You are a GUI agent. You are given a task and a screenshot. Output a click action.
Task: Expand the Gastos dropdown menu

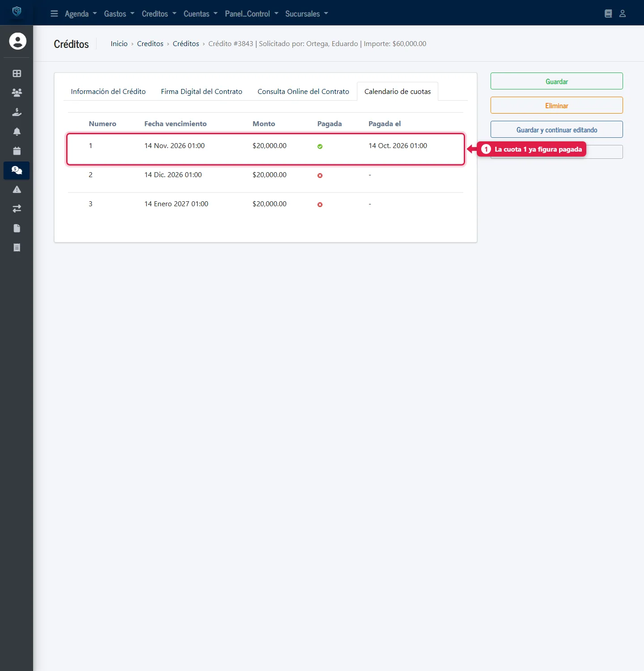click(119, 13)
